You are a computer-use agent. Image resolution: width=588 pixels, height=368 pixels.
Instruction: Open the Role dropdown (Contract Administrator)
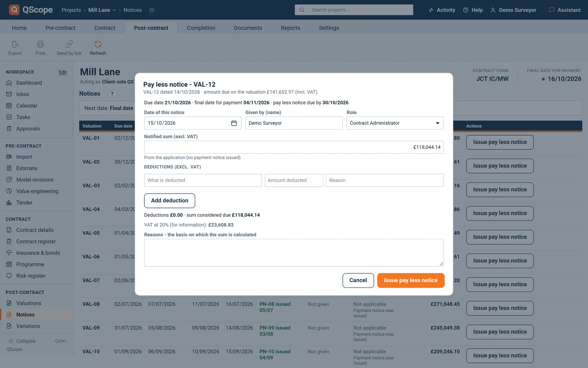pos(395,123)
